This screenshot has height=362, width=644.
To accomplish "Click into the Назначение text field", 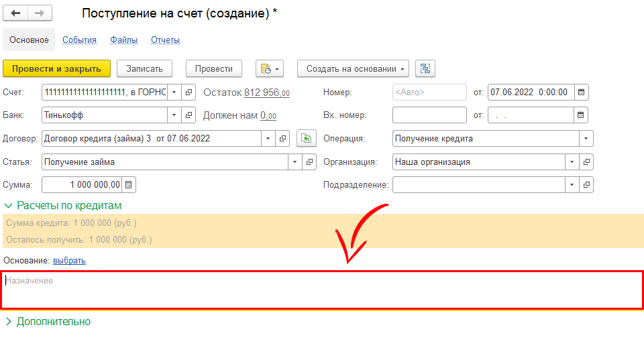I will (x=322, y=290).
